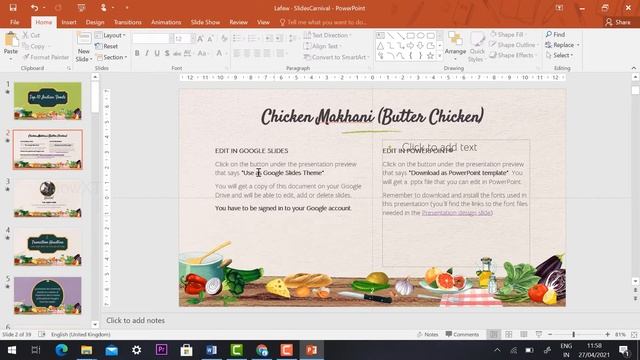The height and width of the screenshot is (360, 640).
Task: Open the font size dropdown
Action: click(193, 39)
